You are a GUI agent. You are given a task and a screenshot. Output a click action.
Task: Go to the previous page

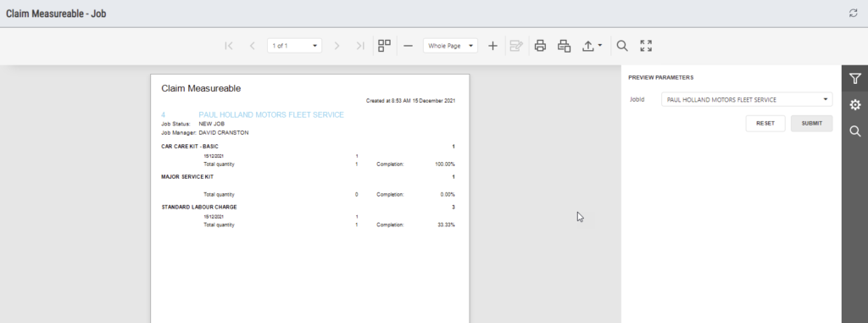253,46
